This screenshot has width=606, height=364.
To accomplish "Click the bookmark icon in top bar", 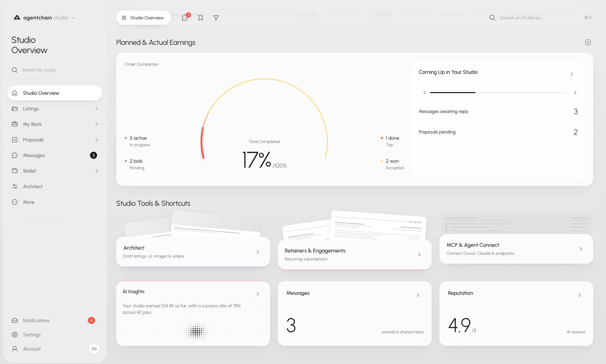I will [x=201, y=18].
